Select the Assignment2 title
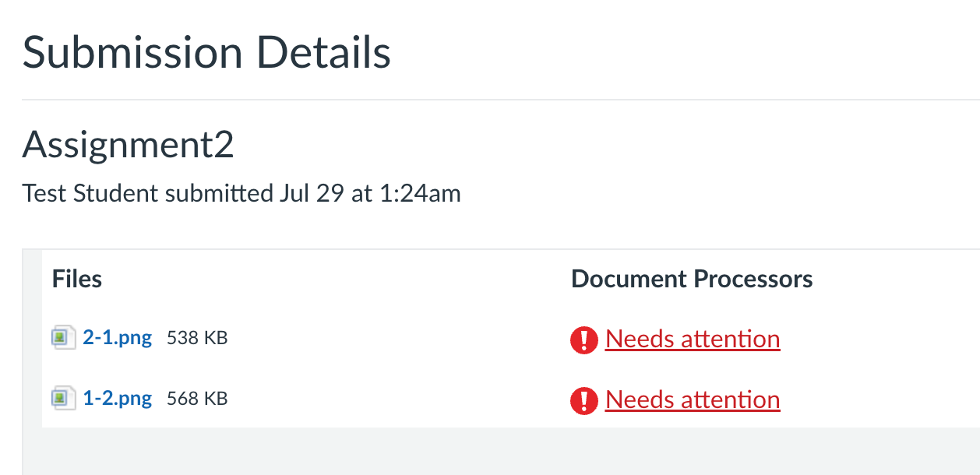 coord(128,145)
